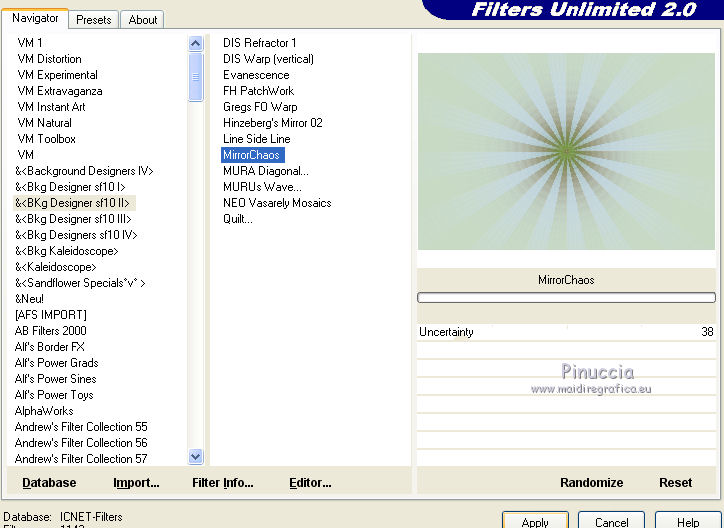724x528 pixels.
Task: Choose Alf's Power Grads category
Action: coord(56,363)
